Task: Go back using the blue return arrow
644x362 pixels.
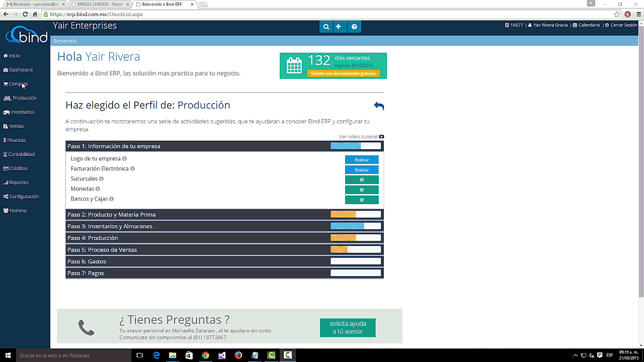Action: 379,106
